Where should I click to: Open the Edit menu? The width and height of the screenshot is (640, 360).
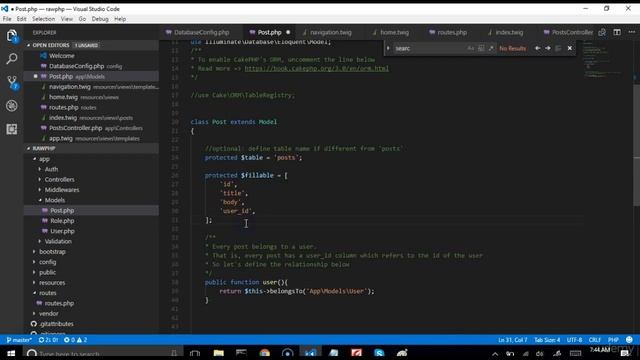pos(21,19)
